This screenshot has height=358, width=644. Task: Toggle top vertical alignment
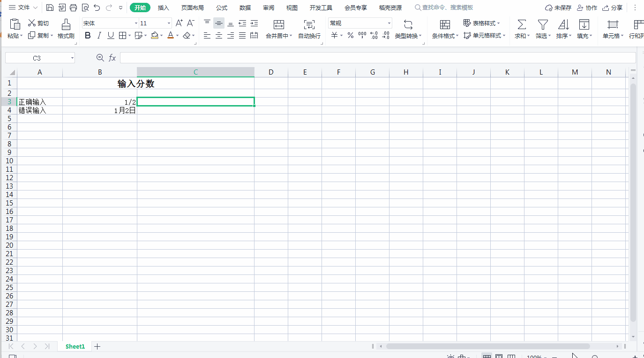coord(207,23)
